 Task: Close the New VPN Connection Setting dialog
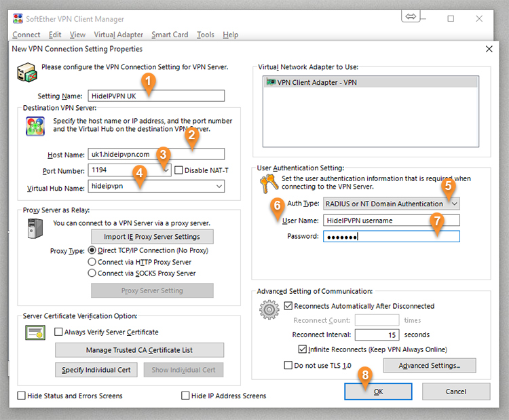tap(489, 49)
